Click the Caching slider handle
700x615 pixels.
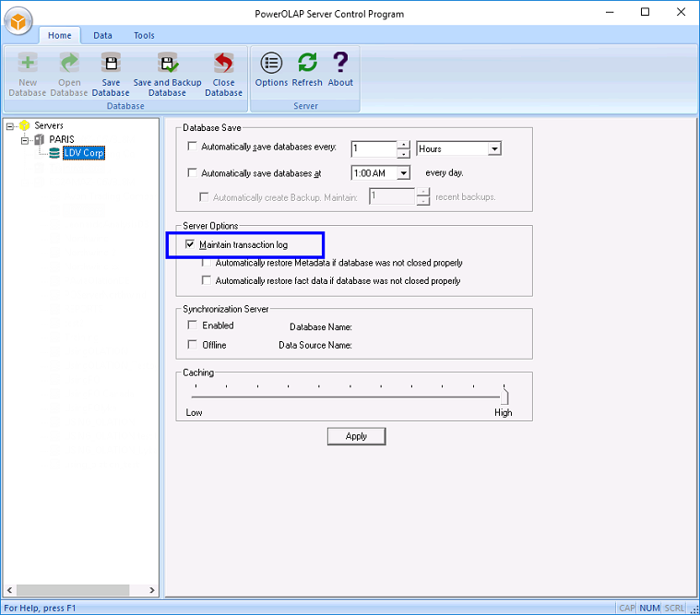pos(504,395)
